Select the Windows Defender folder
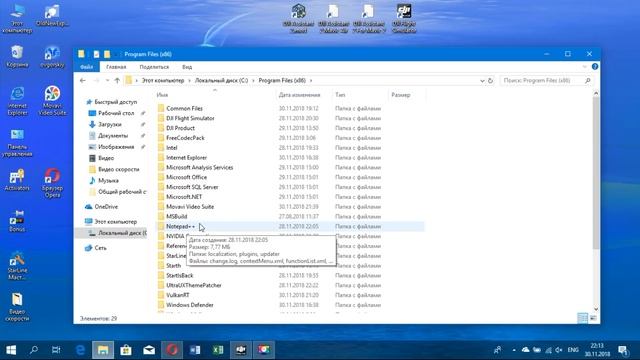This screenshot has height=360, width=640. [189, 305]
